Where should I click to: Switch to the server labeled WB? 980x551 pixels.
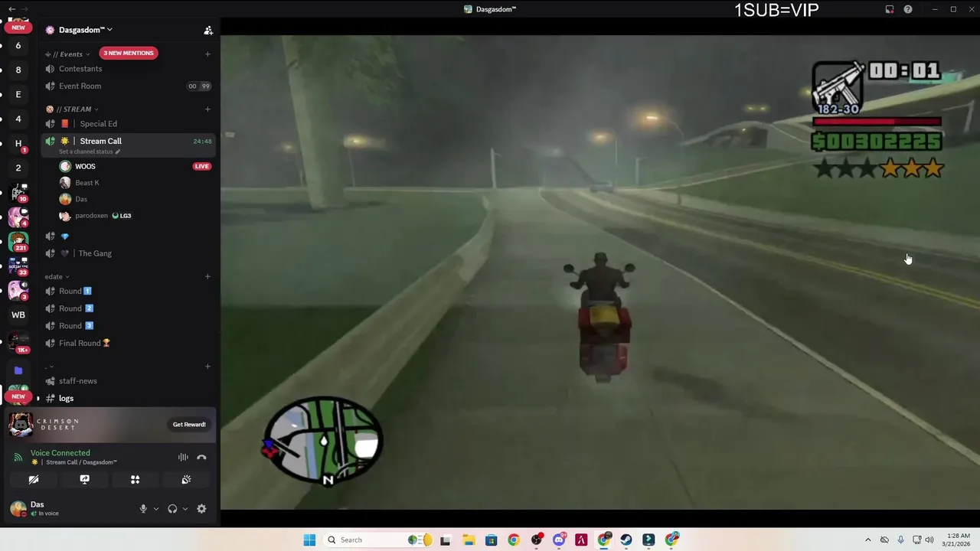coord(18,315)
